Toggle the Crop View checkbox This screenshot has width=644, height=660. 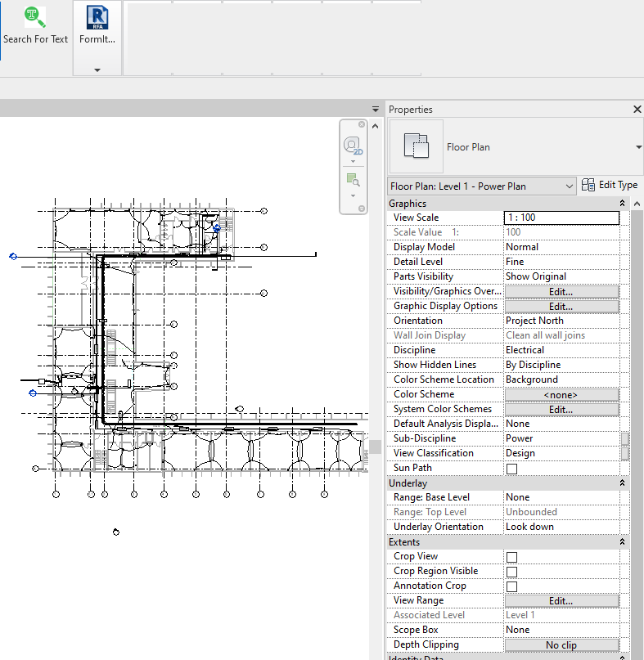pos(511,557)
